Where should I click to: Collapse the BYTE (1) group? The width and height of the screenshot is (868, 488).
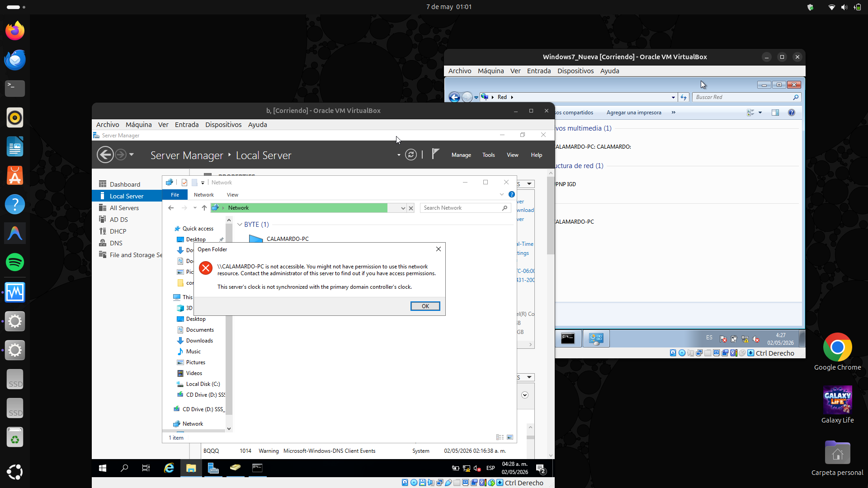(x=240, y=225)
